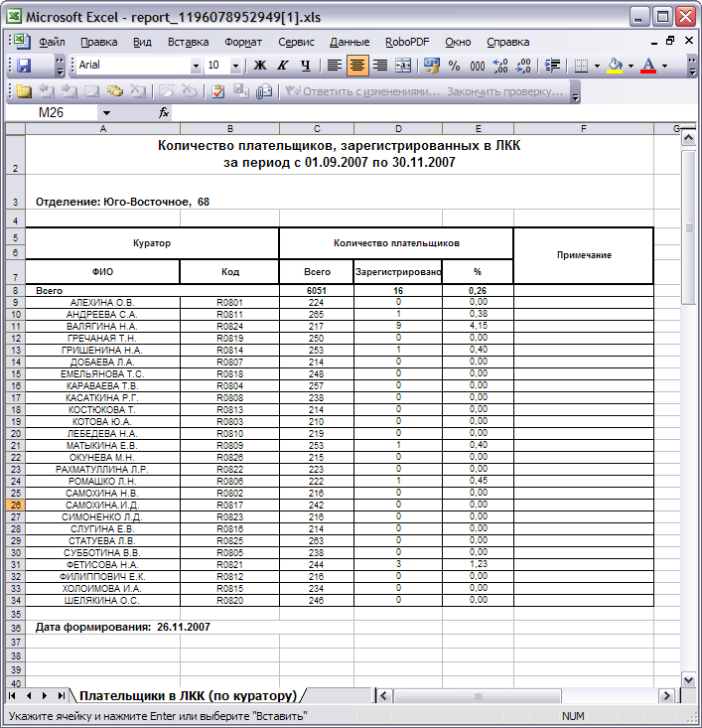Viewport: 702px width, 728px height.
Task: Apply italic formatting (К)
Action: (x=282, y=66)
